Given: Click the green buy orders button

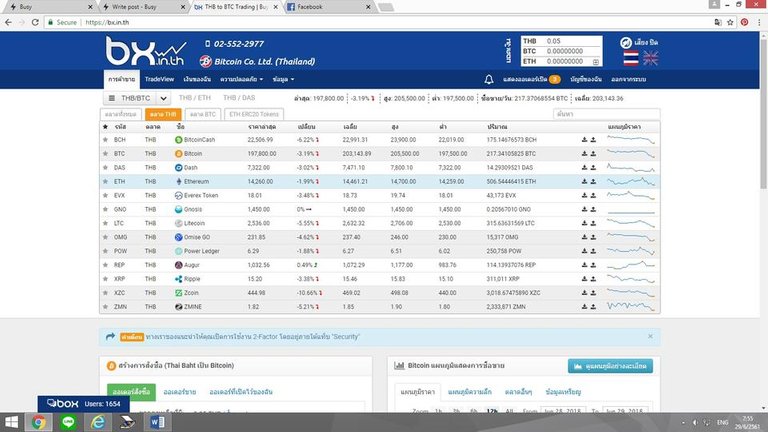Looking at the screenshot, I should (x=131, y=392).
